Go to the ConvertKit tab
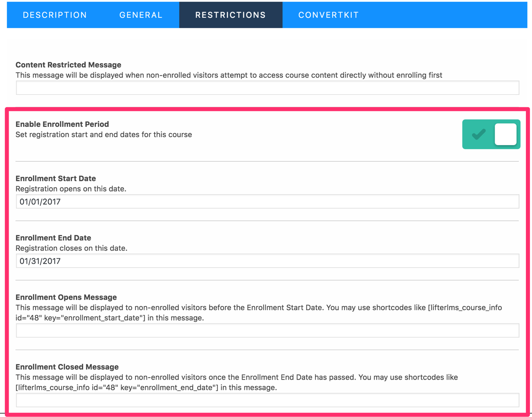This screenshot has width=532, height=417. [328, 15]
